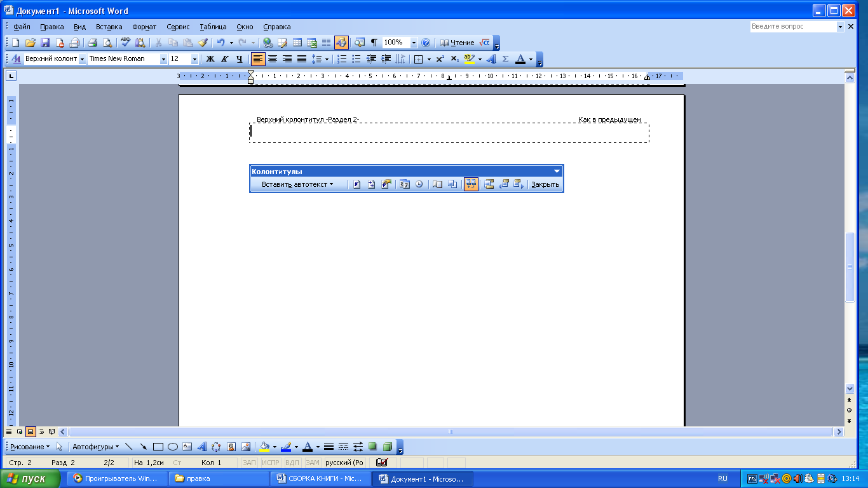
Task: Open the Таблица menu
Action: point(213,27)
